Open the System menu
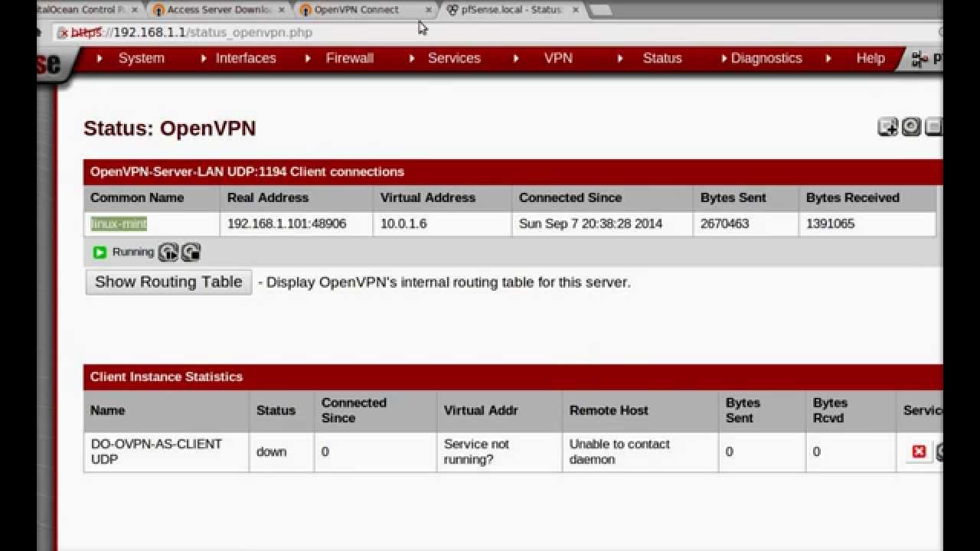 pos(141,58)
